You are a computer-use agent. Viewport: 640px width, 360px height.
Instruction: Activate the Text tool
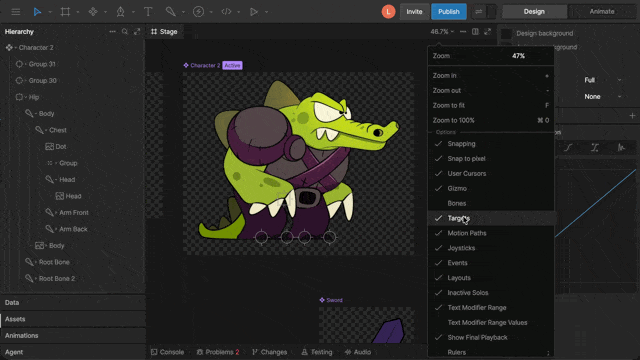[x=148, y=11]
